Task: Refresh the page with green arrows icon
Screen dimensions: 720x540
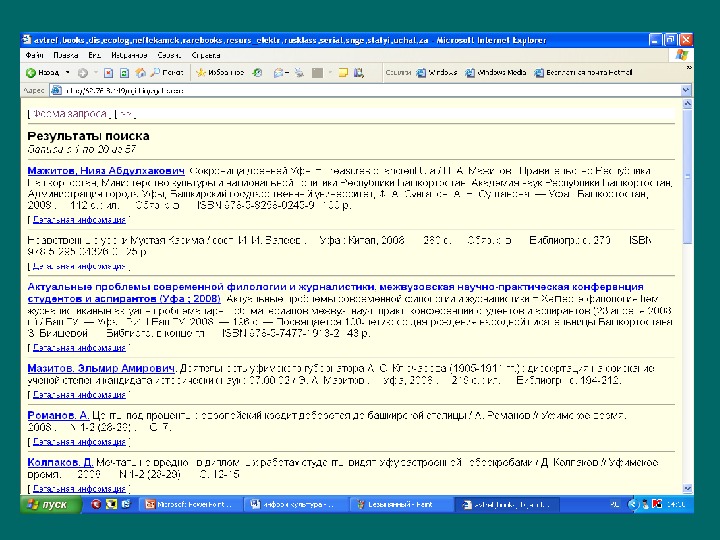Action: 124,73
